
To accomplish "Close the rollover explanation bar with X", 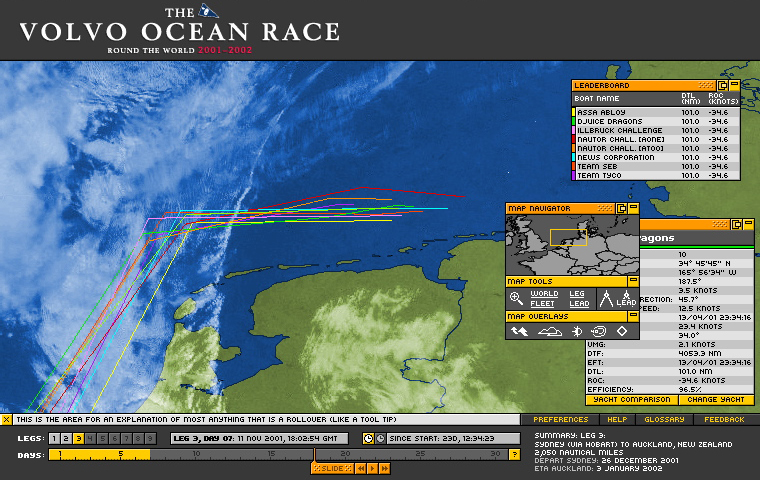I will [x=6, y=419].
